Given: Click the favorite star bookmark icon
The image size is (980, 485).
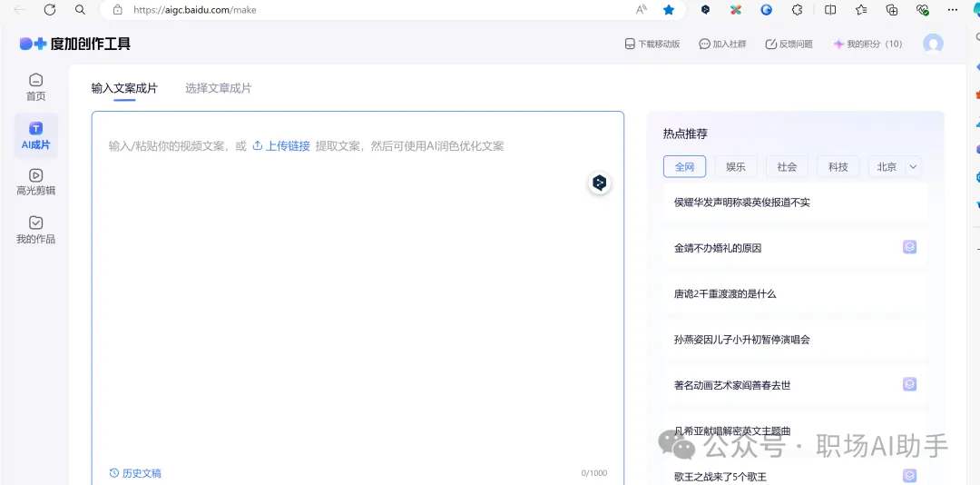Looking at the screenshot, I should click(x=669, y=9).
